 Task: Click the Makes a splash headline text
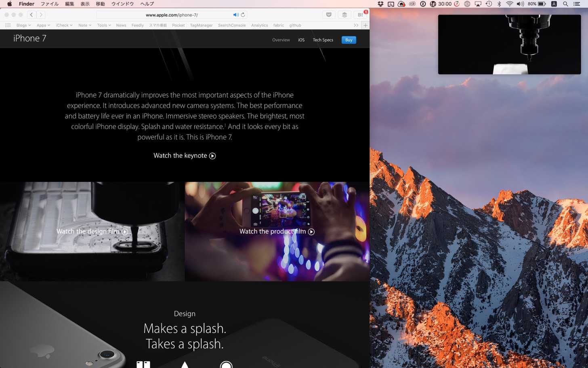185,328
